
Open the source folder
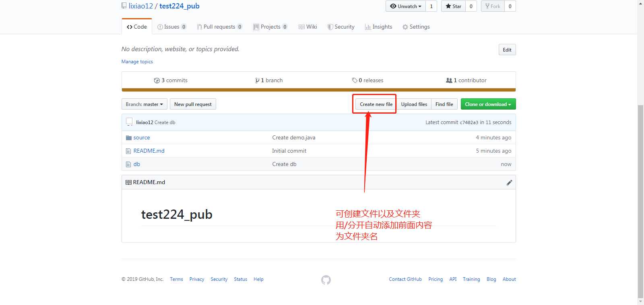click(142, 138)
